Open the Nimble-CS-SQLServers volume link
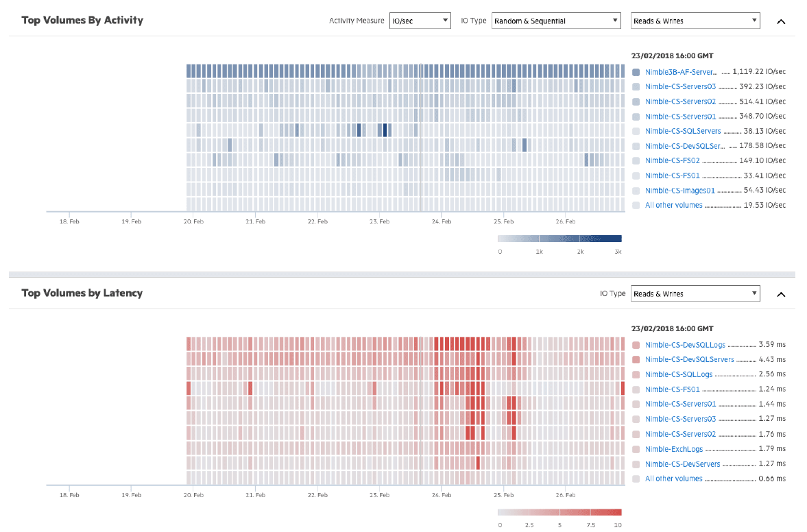The image size is (807, 532). point(683,131)
